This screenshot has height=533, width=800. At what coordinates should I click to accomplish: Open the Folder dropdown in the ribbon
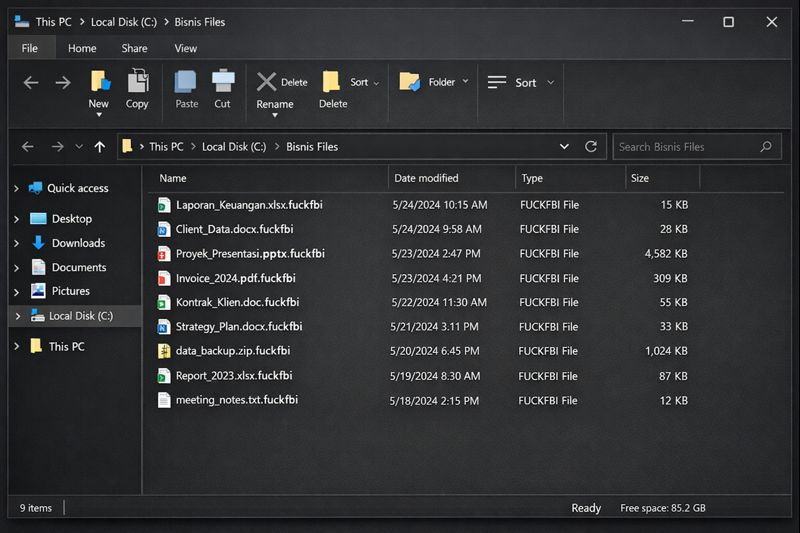coord(464,82)
